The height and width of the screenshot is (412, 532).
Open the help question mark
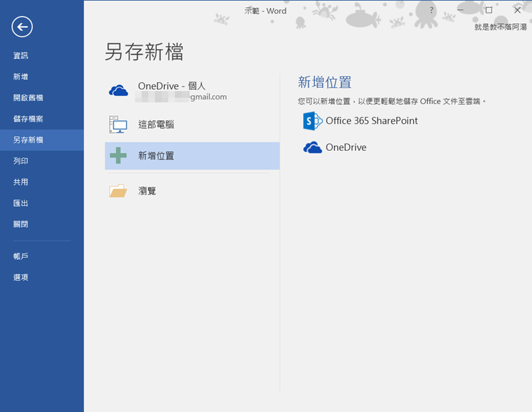(431, 10)
